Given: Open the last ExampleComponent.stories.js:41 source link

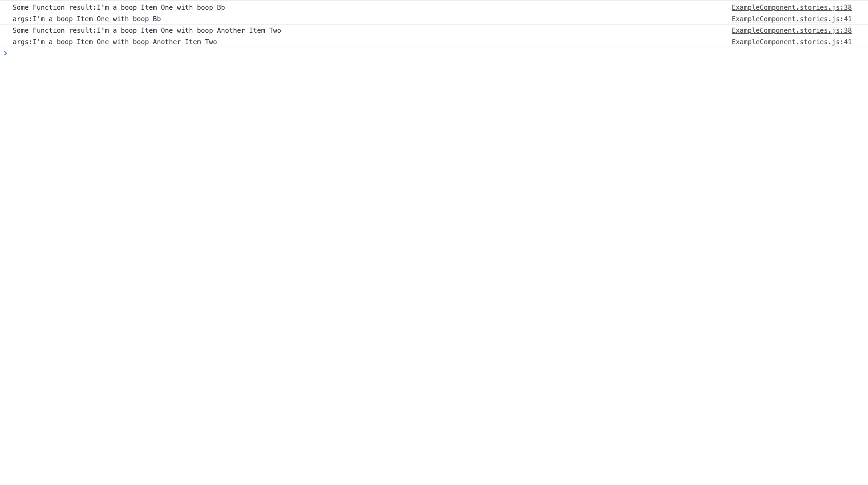Looking at the screenshot, I should tap(791, 42).
